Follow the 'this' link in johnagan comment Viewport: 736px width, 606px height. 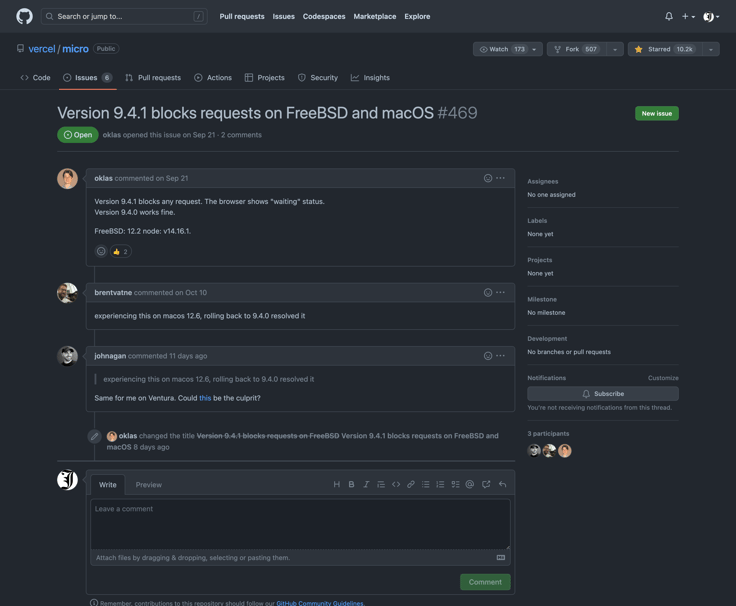pos(205,398)
